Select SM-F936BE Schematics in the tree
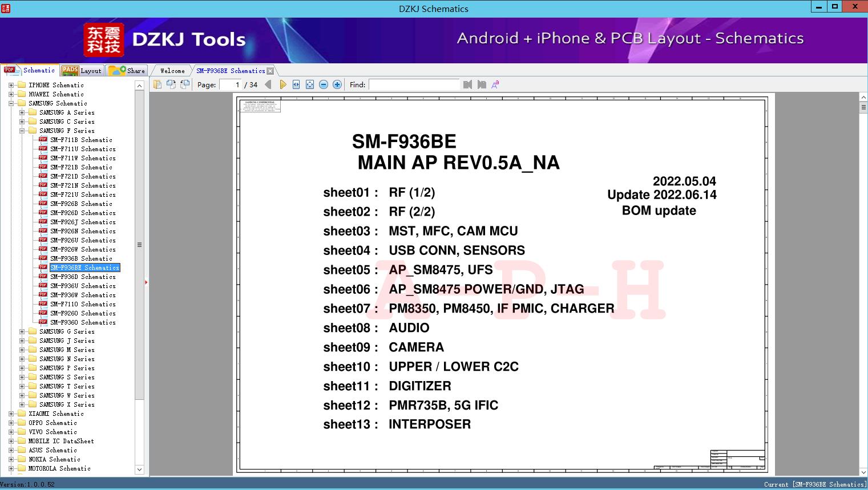This screenshot has width=868, height=490. 85,268
